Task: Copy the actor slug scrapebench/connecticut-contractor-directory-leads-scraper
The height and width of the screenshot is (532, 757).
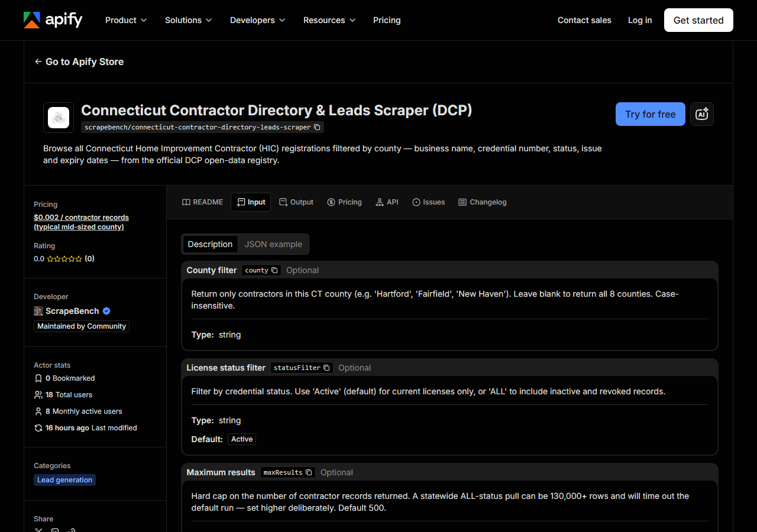Action: (317, 127)
